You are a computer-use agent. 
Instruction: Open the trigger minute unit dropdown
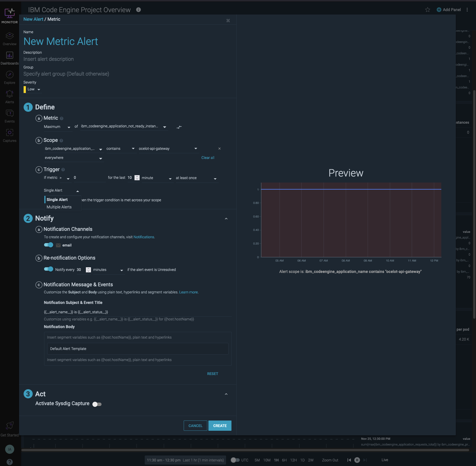tap(157, 178)
